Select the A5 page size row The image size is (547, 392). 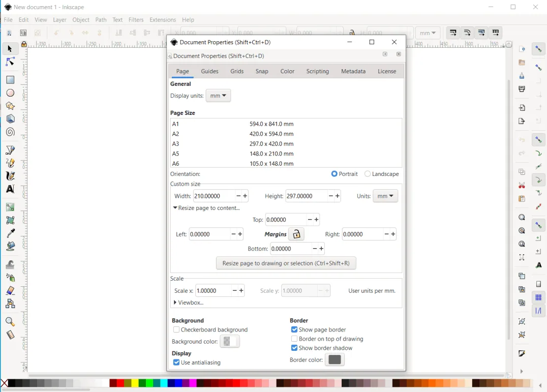[x=286, y=154]
